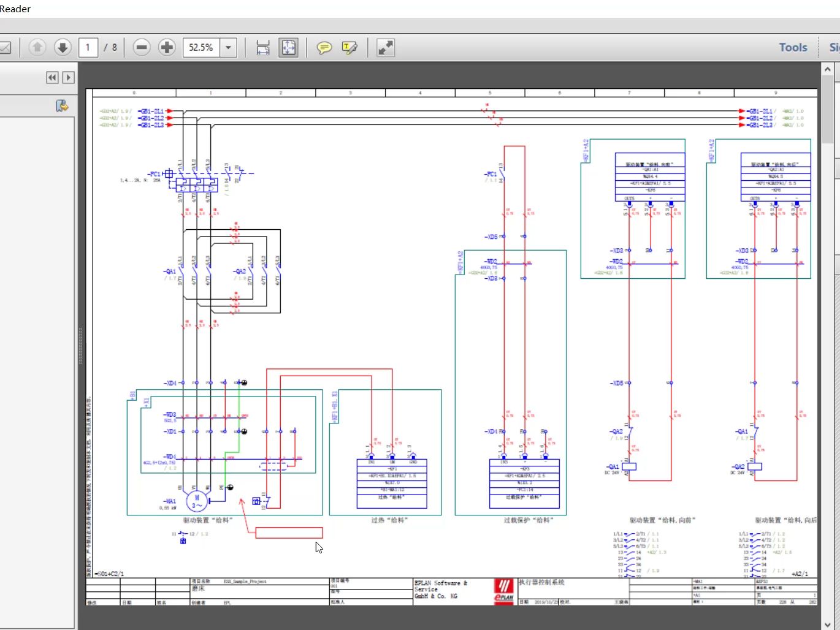Screen dimensions: 840x630
Task: Select the highlight text tool
Action: click(x=349, y=47)
